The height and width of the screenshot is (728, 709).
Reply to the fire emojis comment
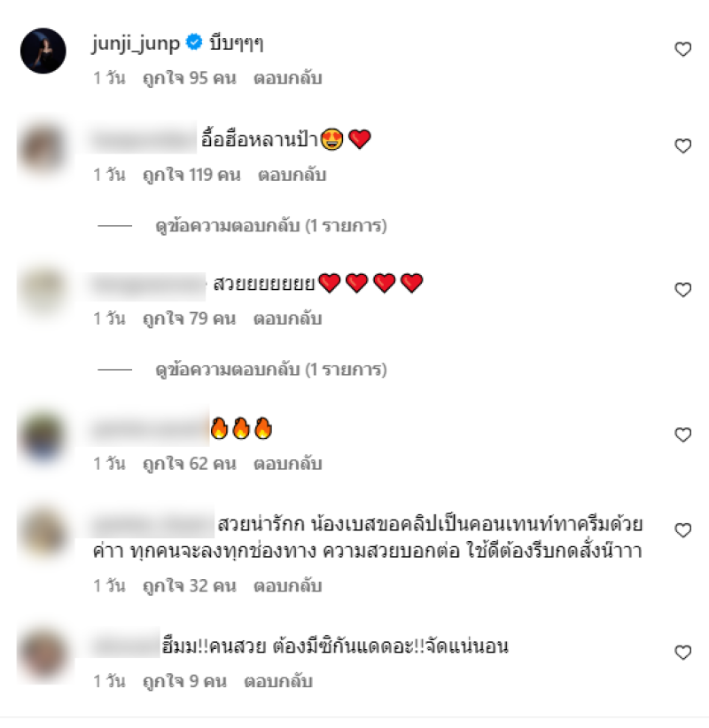pyautogui.click(x=288, y=464)
